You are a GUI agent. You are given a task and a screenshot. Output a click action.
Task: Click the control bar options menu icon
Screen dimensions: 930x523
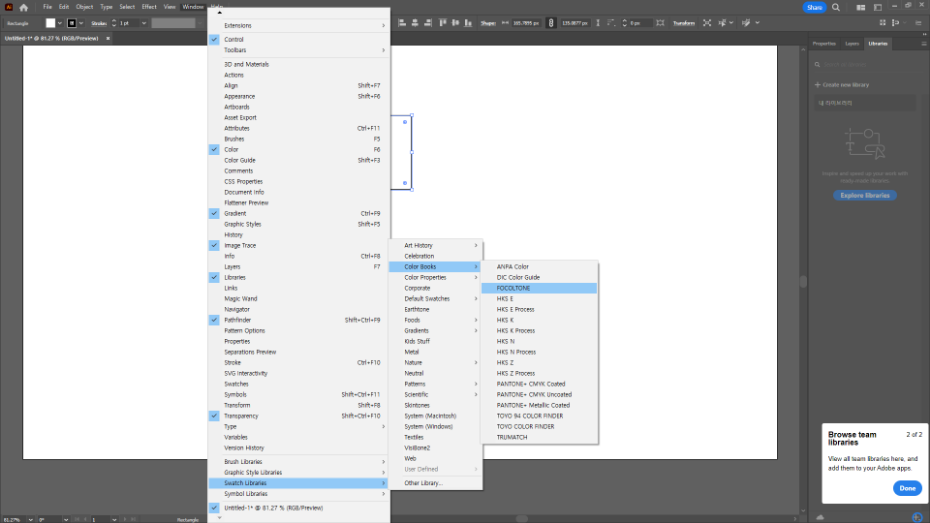point(918,23)
